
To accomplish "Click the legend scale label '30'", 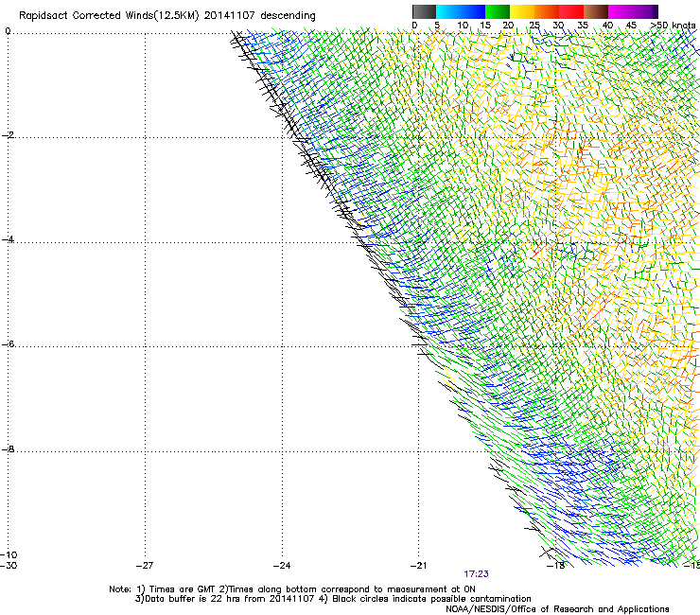I will [x=558, y=26].
